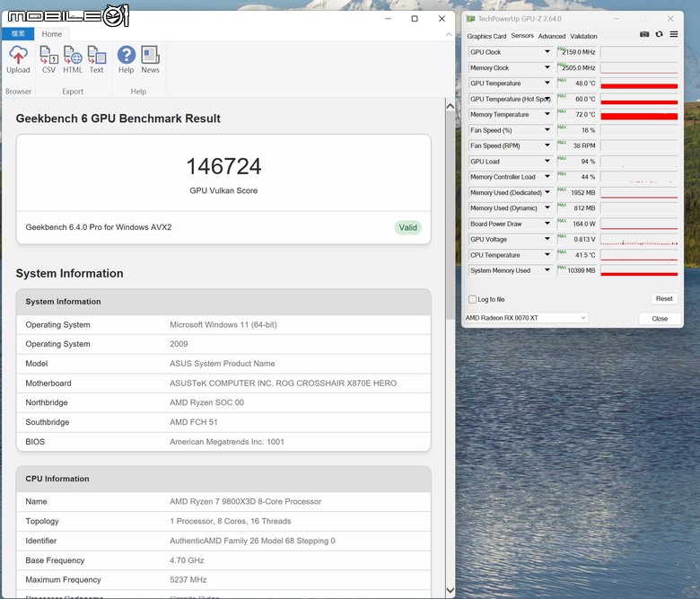Viewport: 700px width, 599px height.
Task: Click the AMD Ryzen 7 9800X3D processor name
Action: point(246,502)
